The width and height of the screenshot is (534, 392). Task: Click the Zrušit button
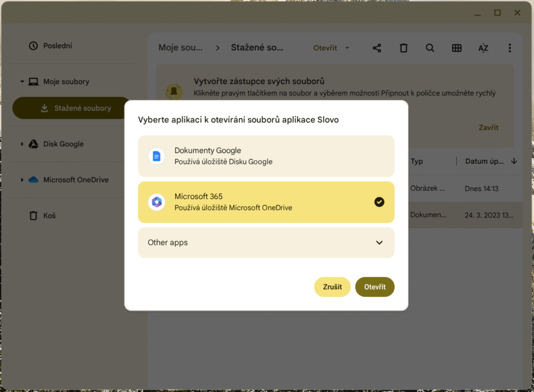pos(332,287)
